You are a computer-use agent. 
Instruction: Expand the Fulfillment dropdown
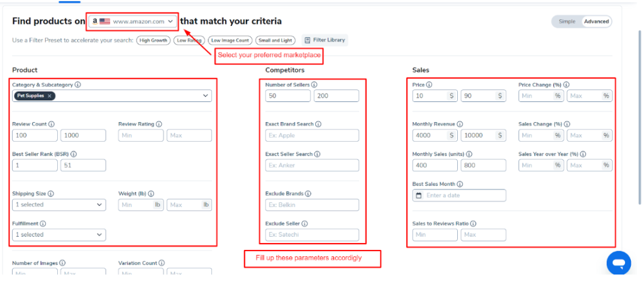coord(59,235)
